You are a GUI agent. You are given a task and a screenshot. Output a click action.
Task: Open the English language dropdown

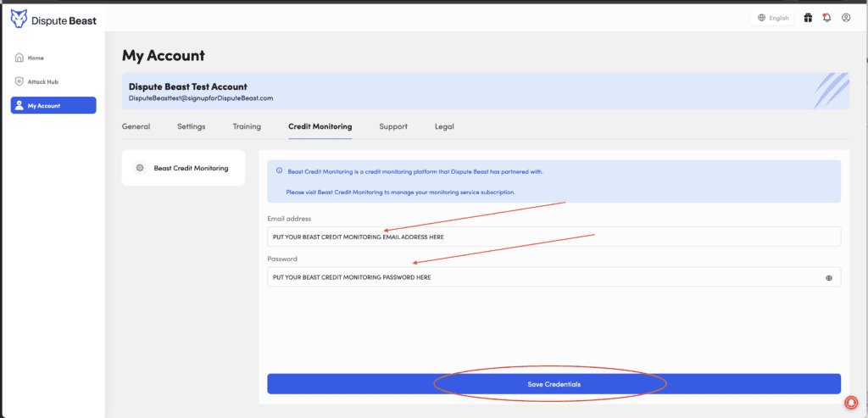pyautogui.click(x=772, y=18)
